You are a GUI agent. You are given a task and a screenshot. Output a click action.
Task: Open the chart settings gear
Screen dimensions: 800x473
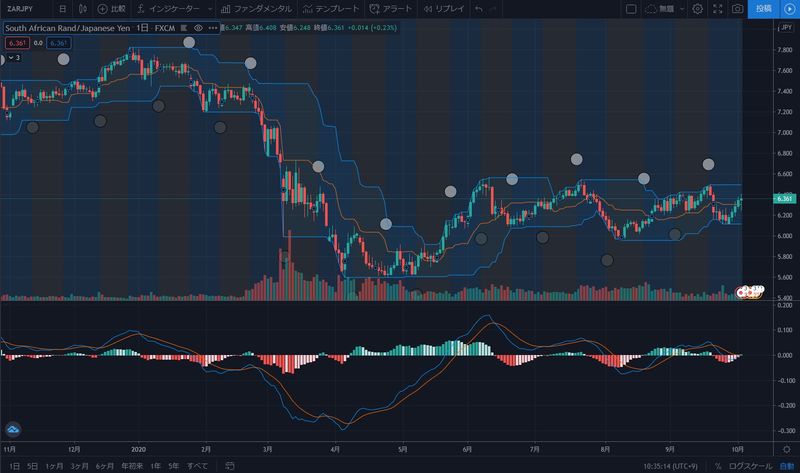click(697, 9)
